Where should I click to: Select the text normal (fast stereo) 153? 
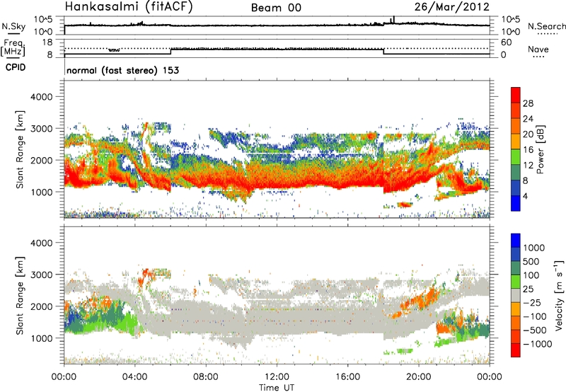point(122,70)
